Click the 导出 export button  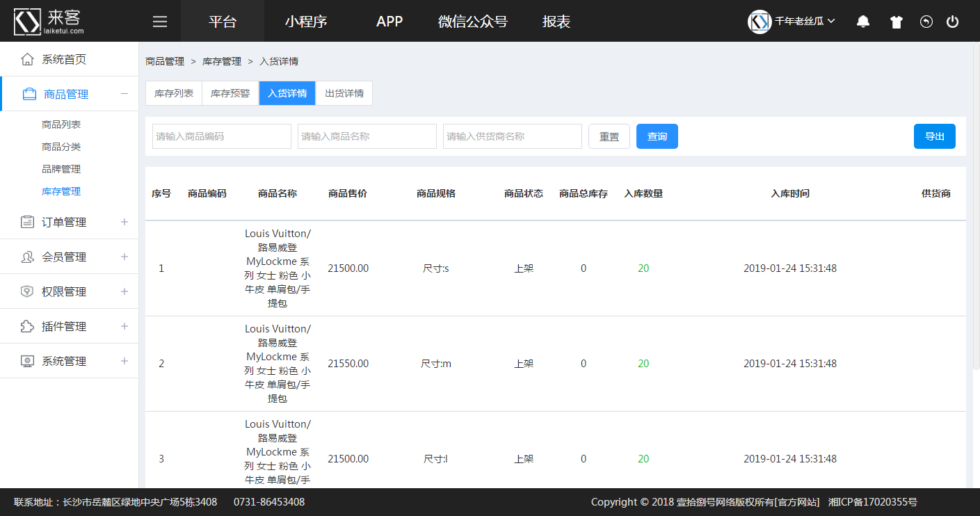coord(935,136)
